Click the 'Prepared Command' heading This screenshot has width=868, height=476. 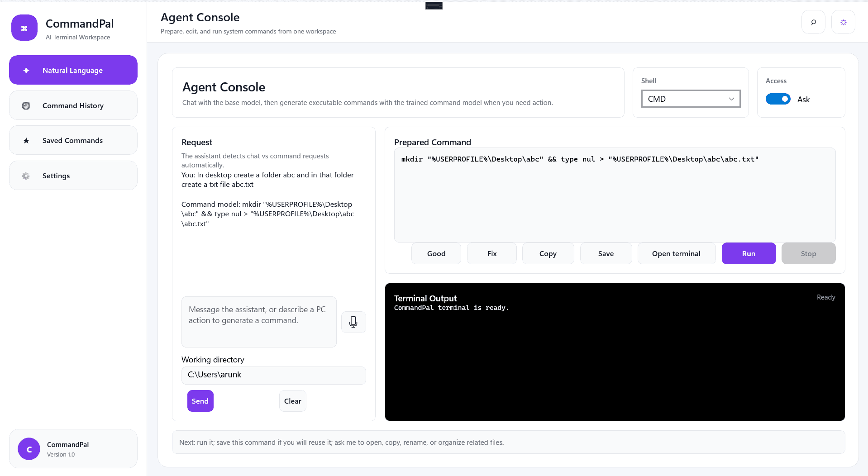tap(432, 142)
